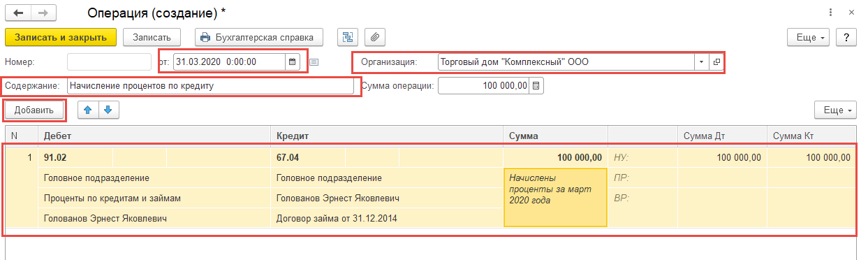Click the date field 31.03.2020
This screenshot has width=868, height=260.
tap(229, 62)
